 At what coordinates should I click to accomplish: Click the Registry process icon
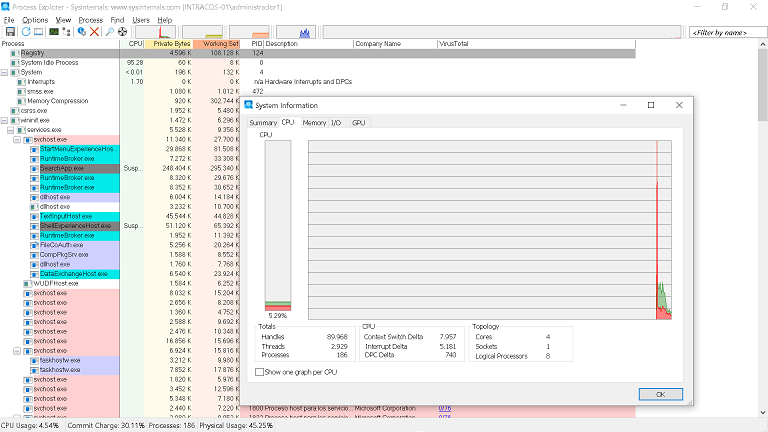pos(15,53)
